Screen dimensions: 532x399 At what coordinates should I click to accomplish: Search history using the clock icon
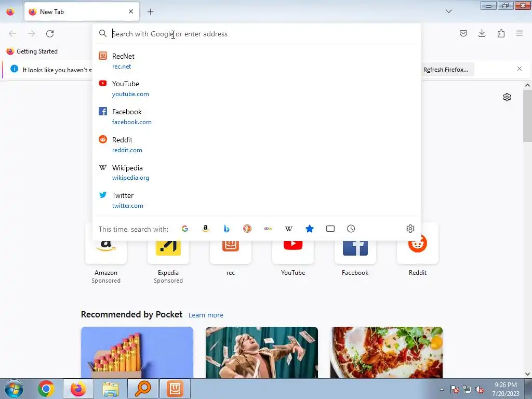pos(351,229)
